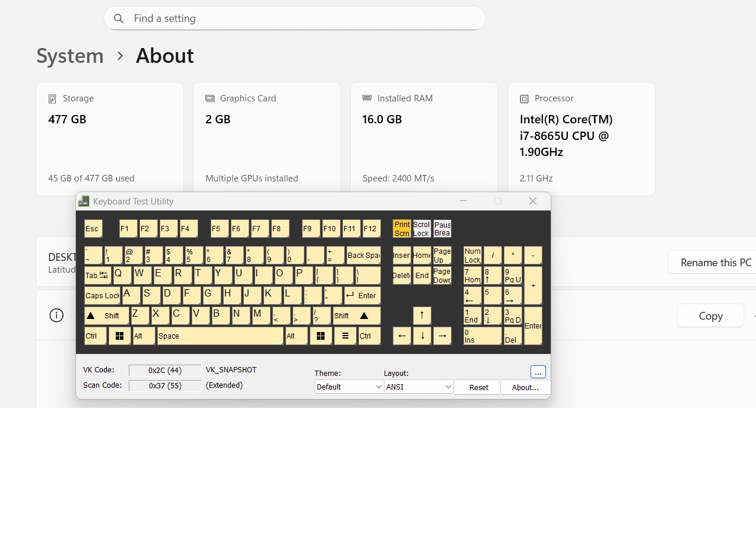Open the ANSI Layout dropdown
This screenshot has height=552, width=756.
coord(419,387)
